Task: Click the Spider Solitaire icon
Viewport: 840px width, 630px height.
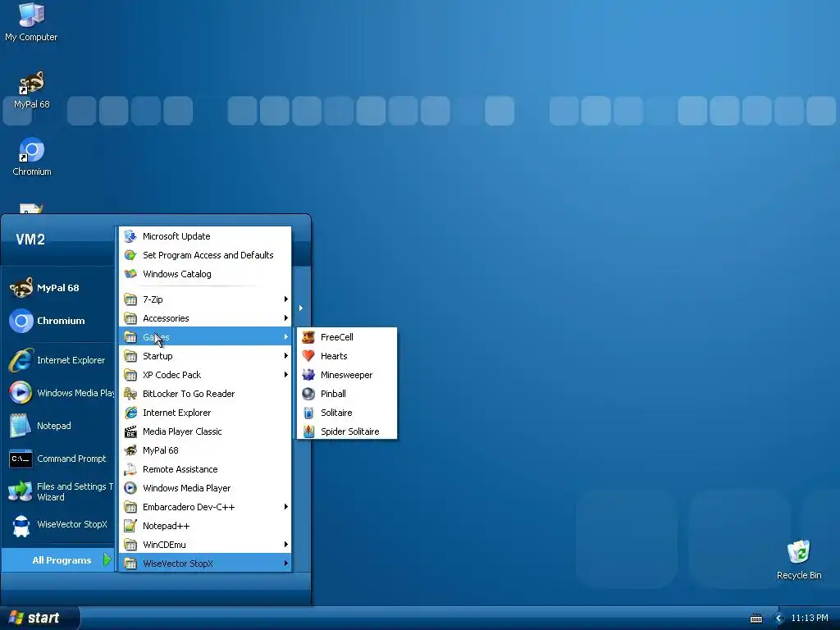Action: (x=308, y=431)
